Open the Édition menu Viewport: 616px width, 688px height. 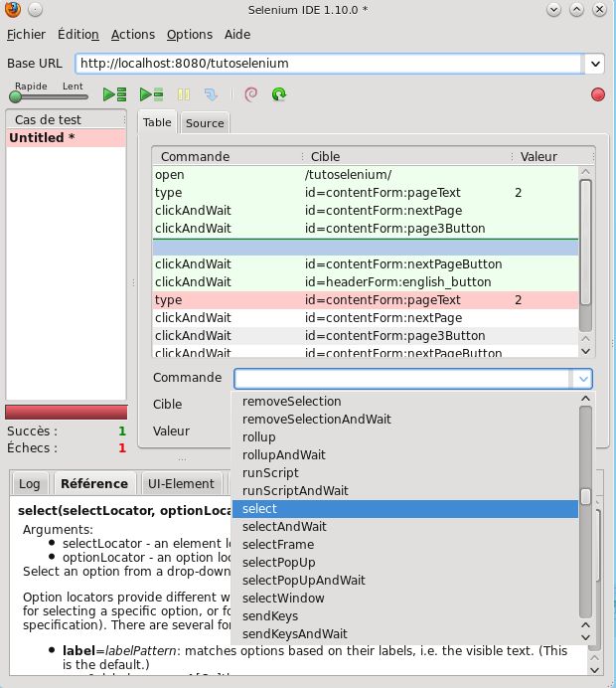click(x=78, y=34)
